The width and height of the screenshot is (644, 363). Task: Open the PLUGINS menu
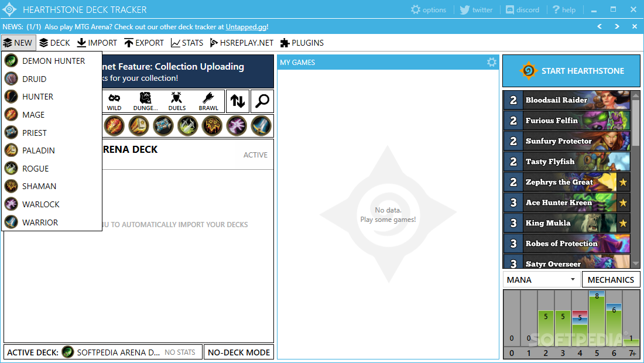coord(302,43)
